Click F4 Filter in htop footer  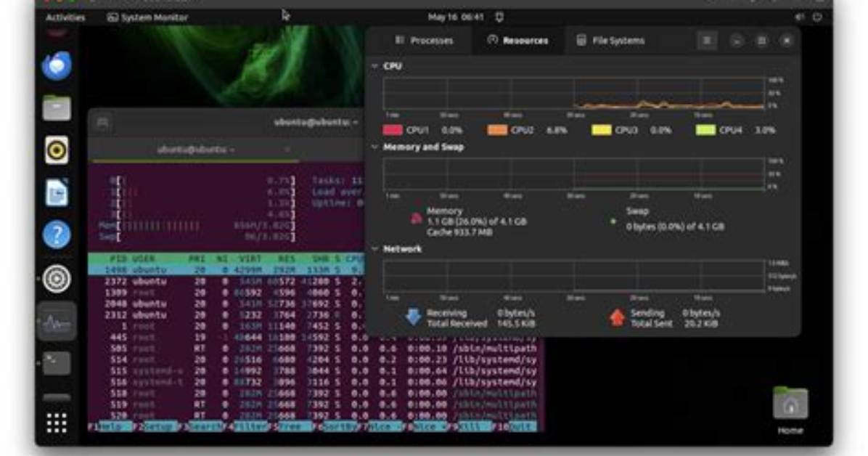(x=245, y=427)
